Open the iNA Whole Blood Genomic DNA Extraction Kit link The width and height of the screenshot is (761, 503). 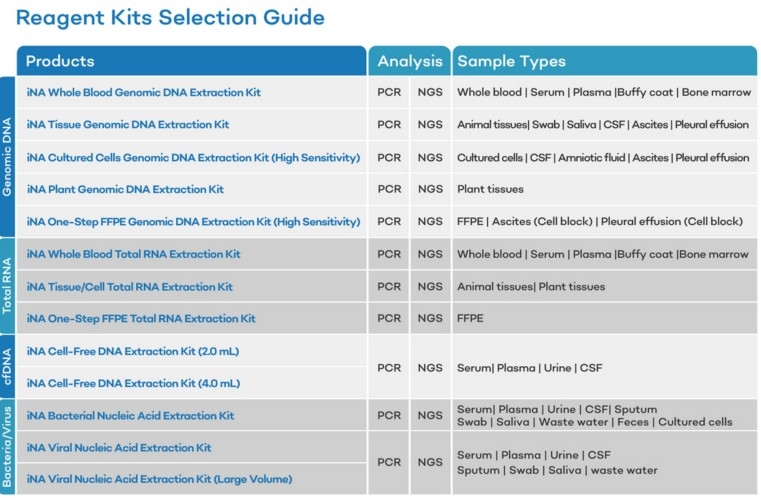[143, 92]
